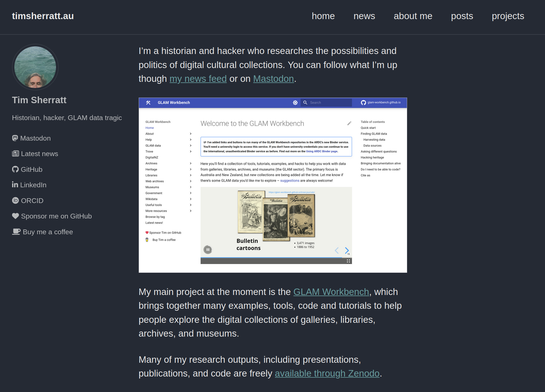Screen dimensions: 545x392
Task: Open the Mastodon sidebar link text
Action: click(x=35, y=138)
